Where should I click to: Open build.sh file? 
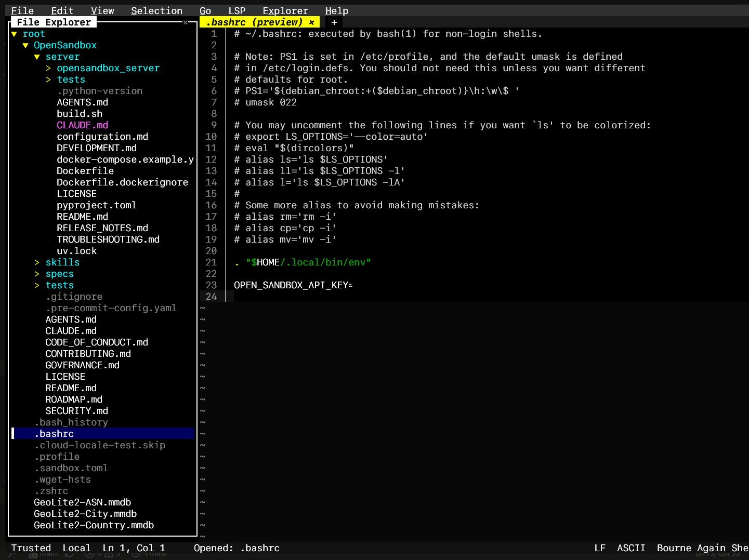(80, 114)
